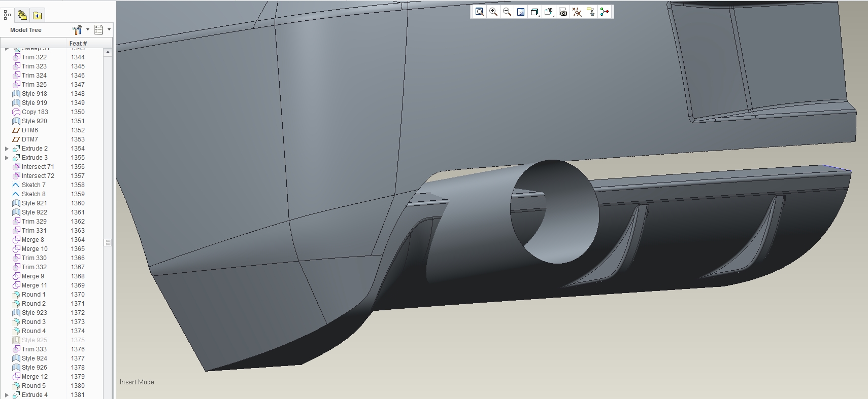Screen dimensions: 868x399
Task: Select Merge 11 in model tree
Action: 35,285
